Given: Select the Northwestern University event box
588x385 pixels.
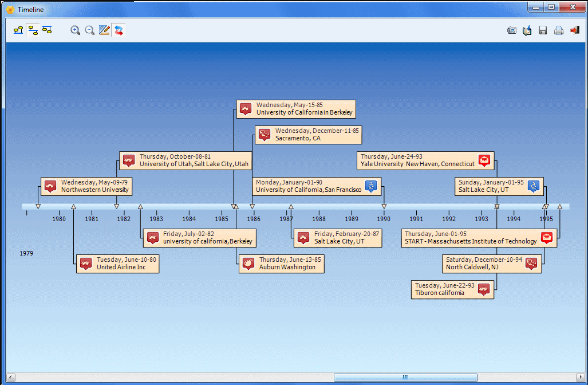Looking at the screenshot, I should [x=86, y=186].
